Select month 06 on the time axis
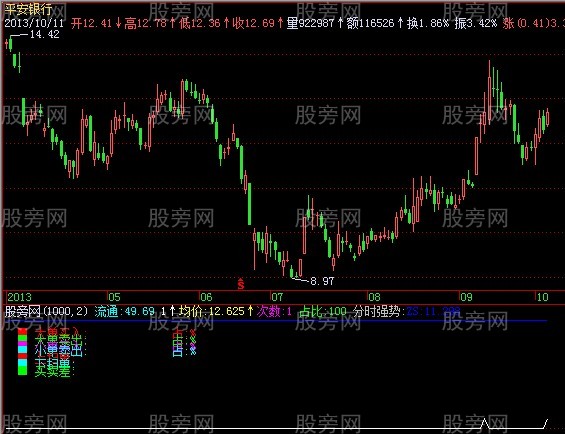The height and width of the screenshot is (434, 565). click(206, 297)
